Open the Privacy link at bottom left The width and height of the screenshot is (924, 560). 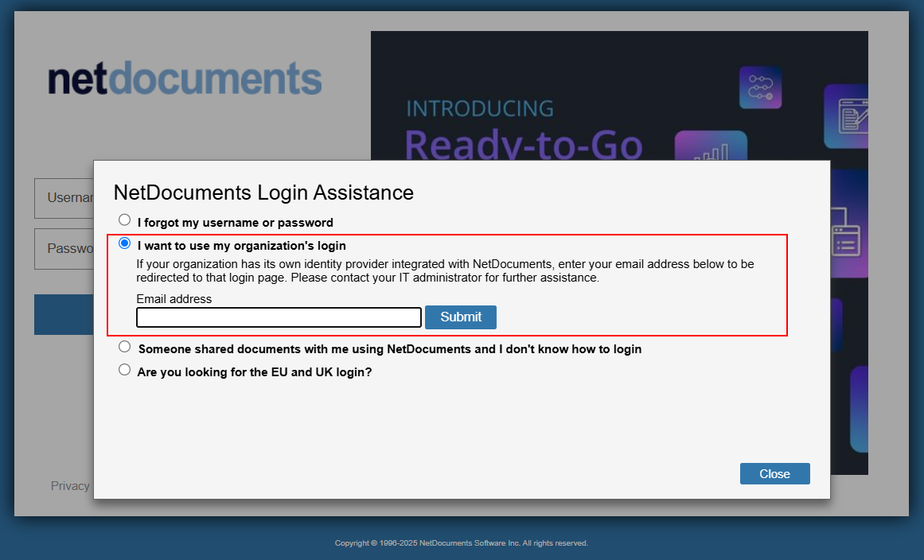[70, 486]
